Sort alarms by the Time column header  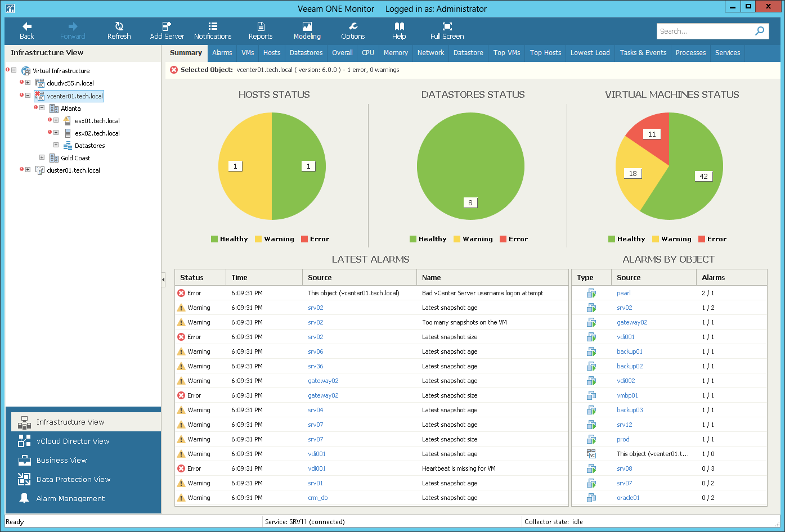[x=264, y=277]
